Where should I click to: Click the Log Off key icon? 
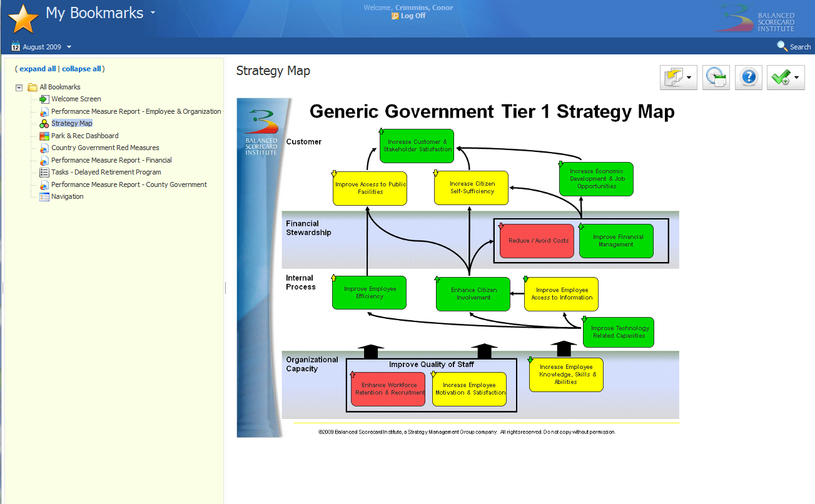click(395, 16)
